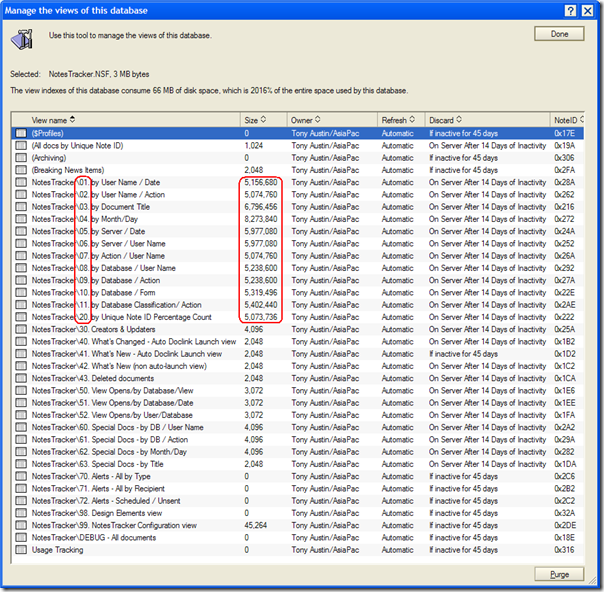Select row 98. Design Elements view
Screen dimensions: 604x592
pyautogui.click(x=297, y=513)
